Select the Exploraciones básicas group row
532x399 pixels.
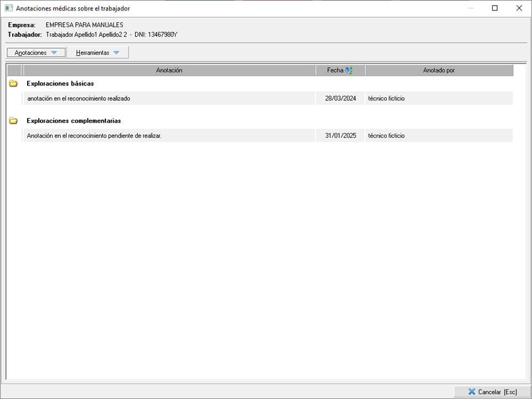tap(260, 84)
